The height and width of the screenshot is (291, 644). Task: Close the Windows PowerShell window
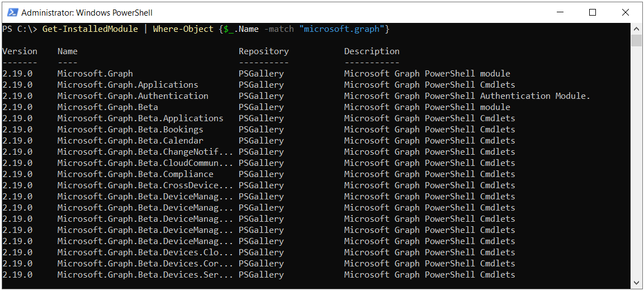click(626, 13)
